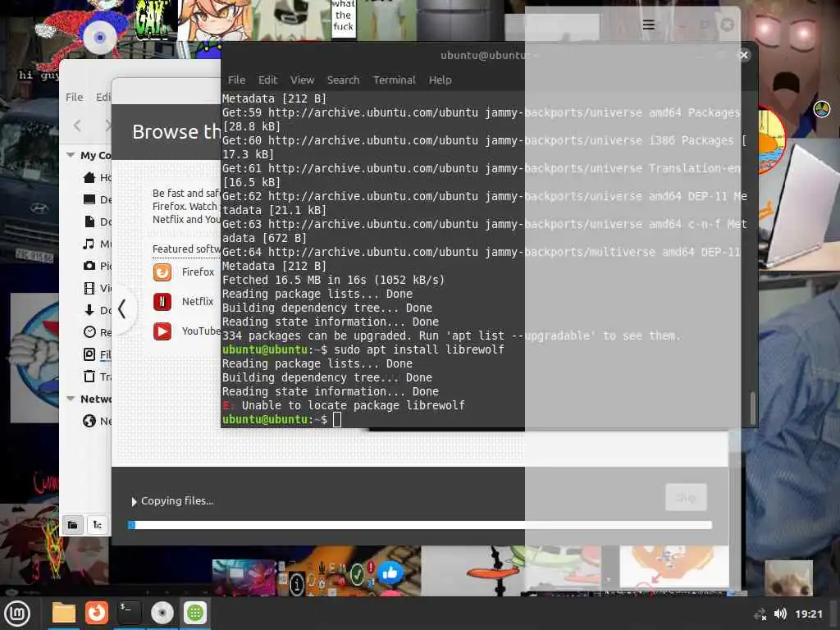Show places view in file manager

coord(72,525)
